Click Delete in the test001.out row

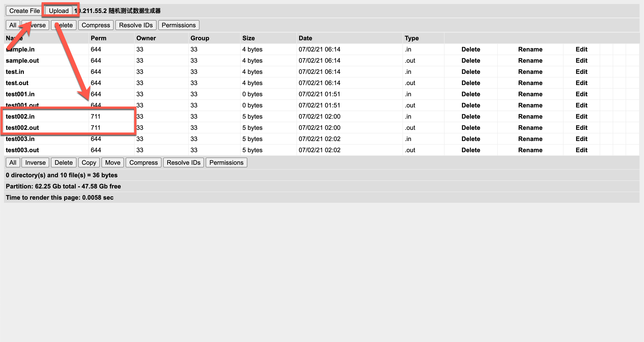(471, 105)
